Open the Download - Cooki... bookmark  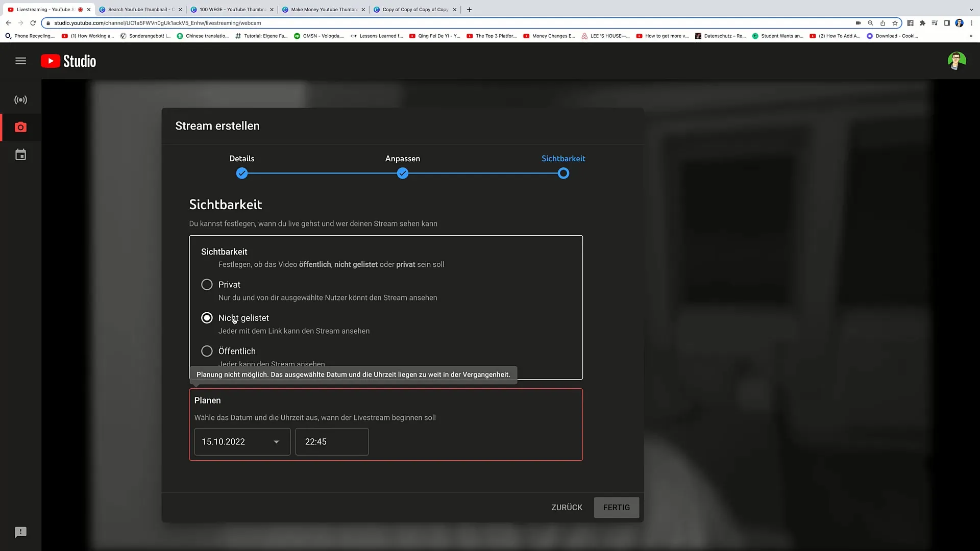[x=893, y=36]
